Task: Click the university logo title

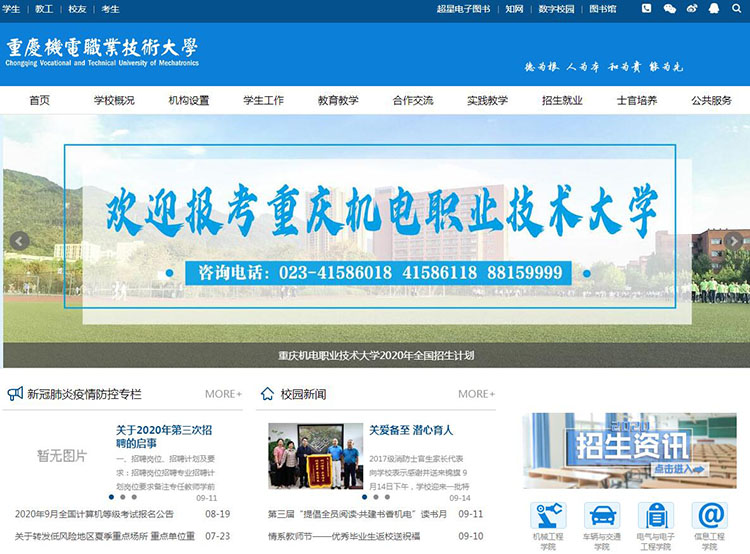Action: 102,52
